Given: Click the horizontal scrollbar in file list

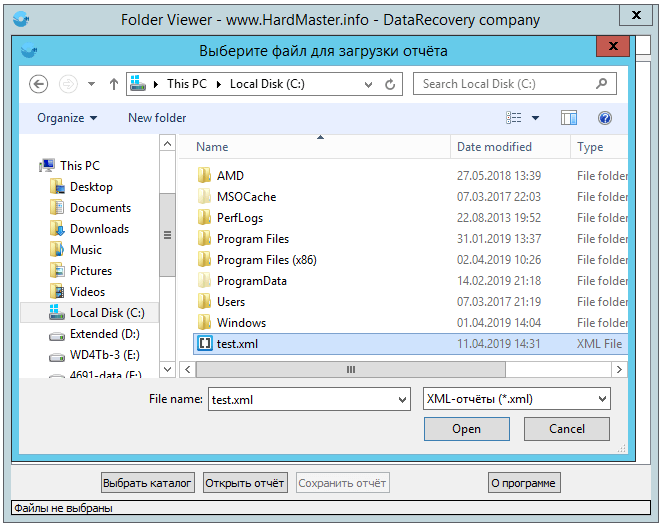Looking at the screenshot, I should coord(350,369).
